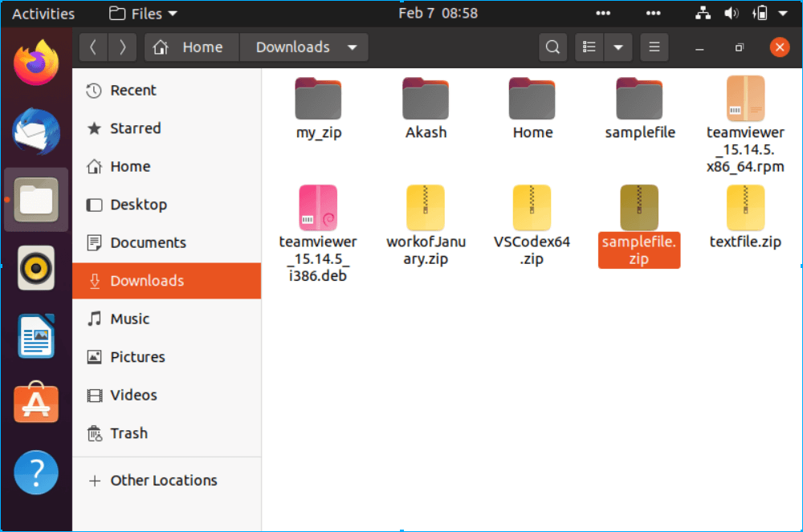Open the hamburger main menu

[654, 47]
